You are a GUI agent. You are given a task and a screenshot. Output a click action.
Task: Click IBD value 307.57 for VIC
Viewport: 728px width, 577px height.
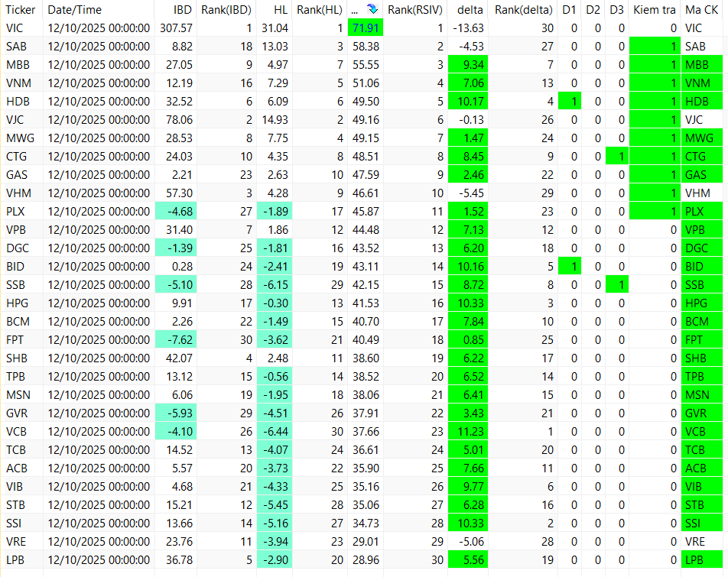(176, 28)
